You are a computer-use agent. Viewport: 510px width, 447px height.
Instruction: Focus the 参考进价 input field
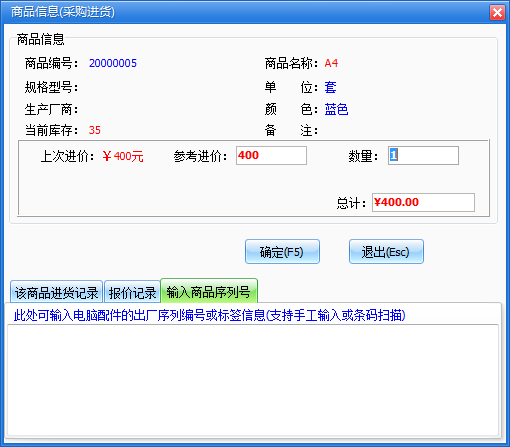tap(271, 155)
